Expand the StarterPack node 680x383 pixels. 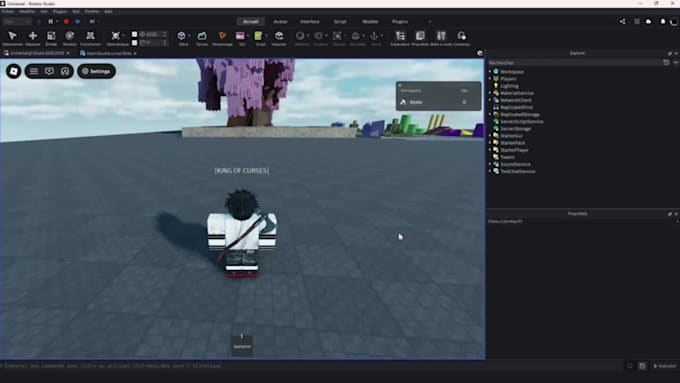[x=490, y=143]
